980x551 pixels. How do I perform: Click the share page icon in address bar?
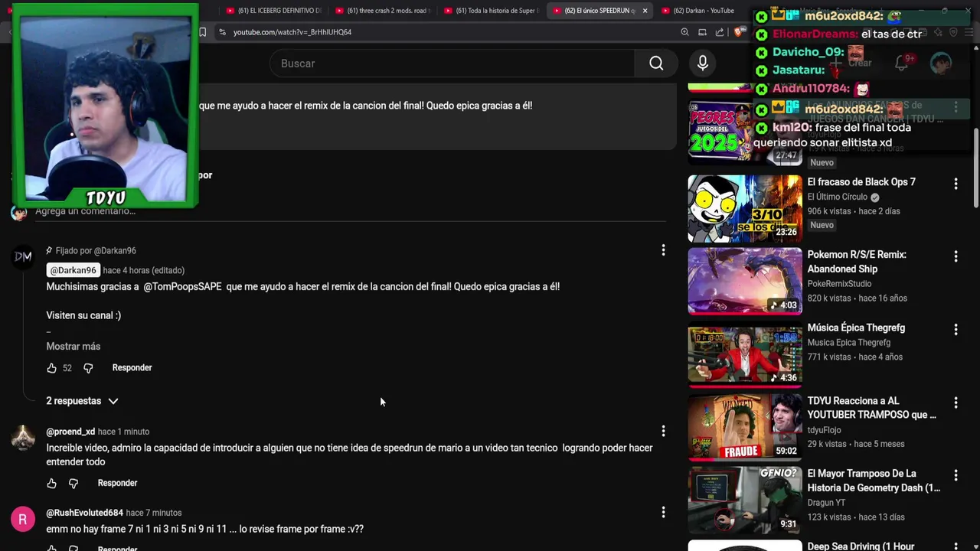(x=720, y=32)
